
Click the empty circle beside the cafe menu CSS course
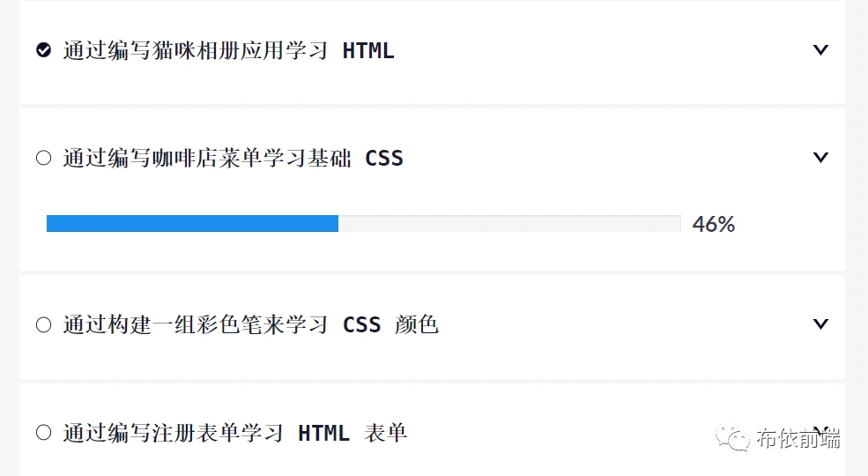point(43,159)
